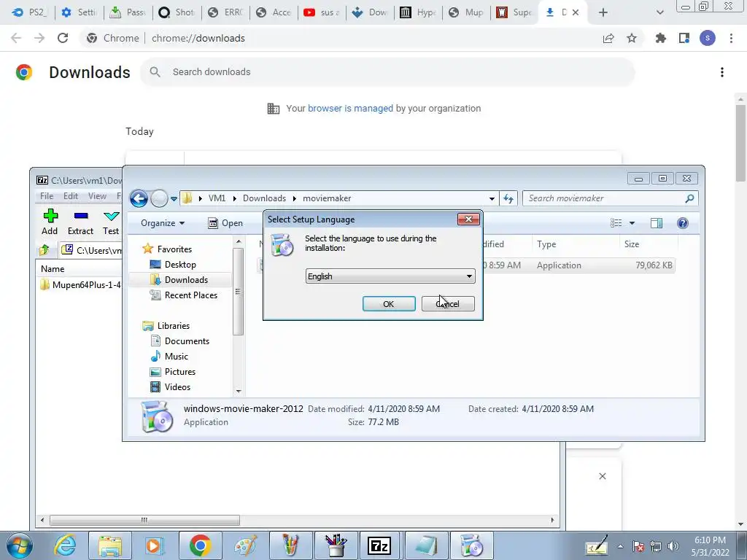The image size is (747, 560).
Task: Open Desktop in the navigation pane
Action: (173, 264)
